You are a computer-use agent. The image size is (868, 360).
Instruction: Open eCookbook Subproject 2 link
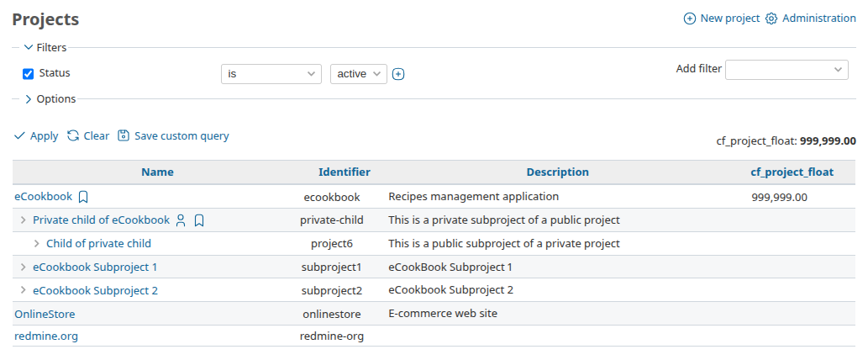point(95,290)
